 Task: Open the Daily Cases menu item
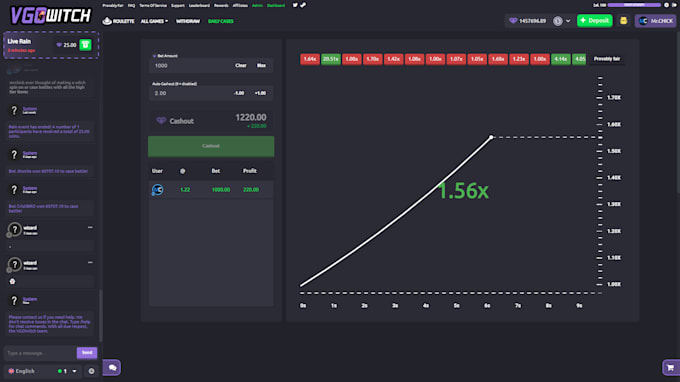(x=220, y=21)
